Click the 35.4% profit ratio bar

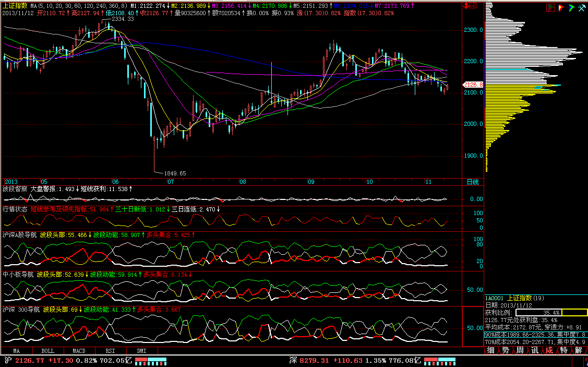pyautogui.click(x=551, y=313)
